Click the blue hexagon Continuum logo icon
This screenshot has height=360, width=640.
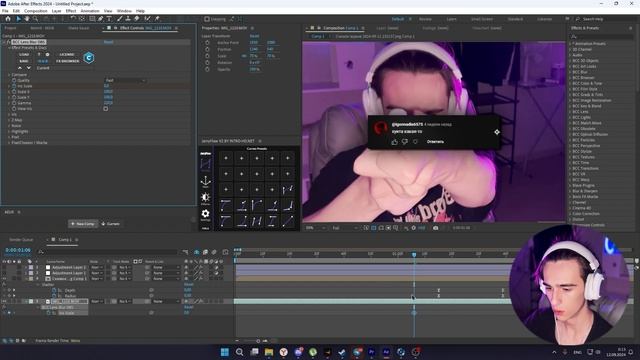click(89, 58)
